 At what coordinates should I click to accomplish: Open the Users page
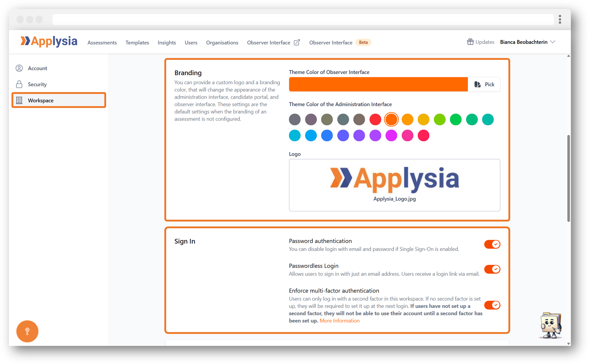[x=191, y=43]
